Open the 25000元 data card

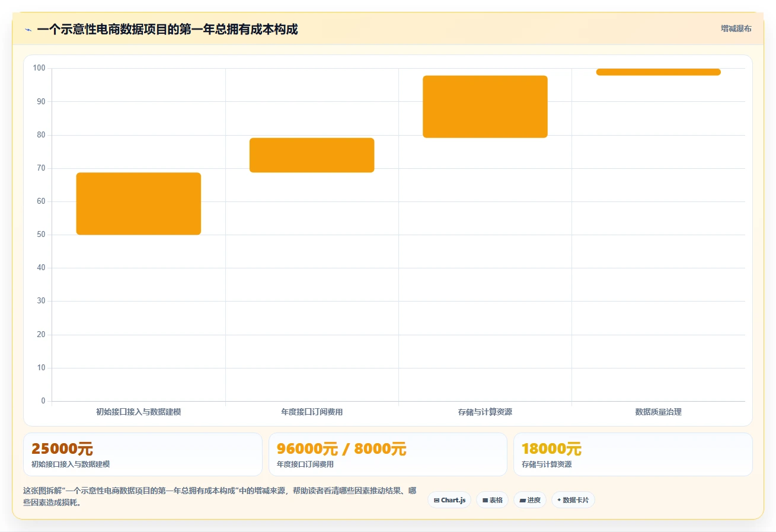click(143, 454)
